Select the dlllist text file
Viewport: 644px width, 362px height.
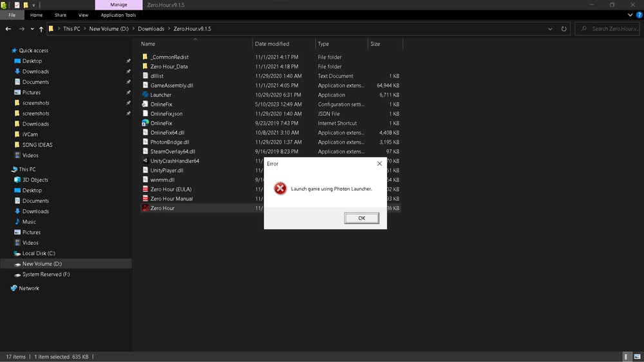pyautogui.click(x=156, y=76)
